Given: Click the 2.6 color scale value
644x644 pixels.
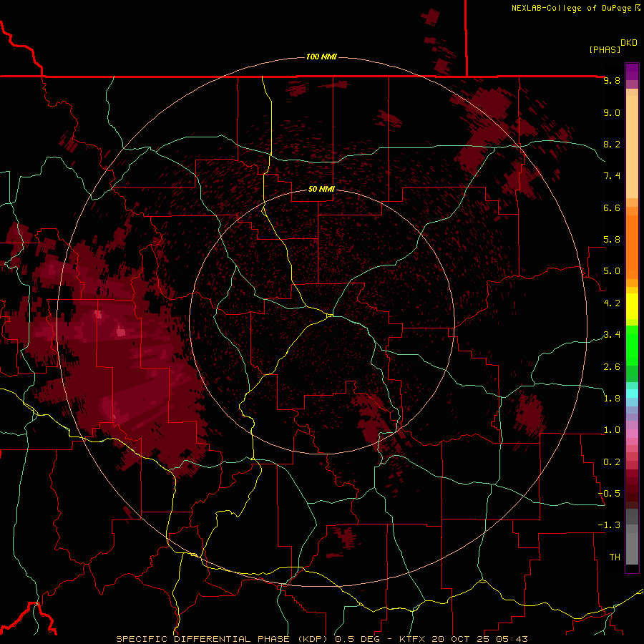Looking at the screenshot, I should click(612, 367).
